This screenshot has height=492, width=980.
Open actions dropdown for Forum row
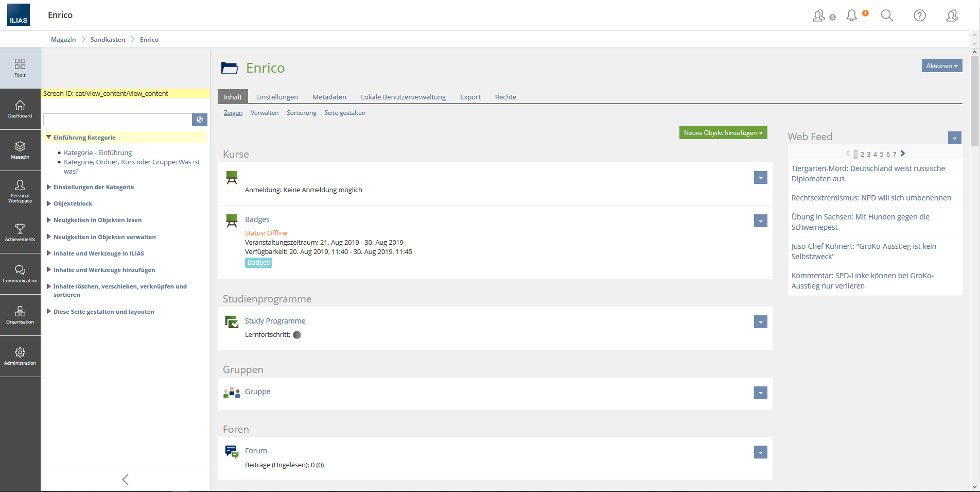[760, 452]
